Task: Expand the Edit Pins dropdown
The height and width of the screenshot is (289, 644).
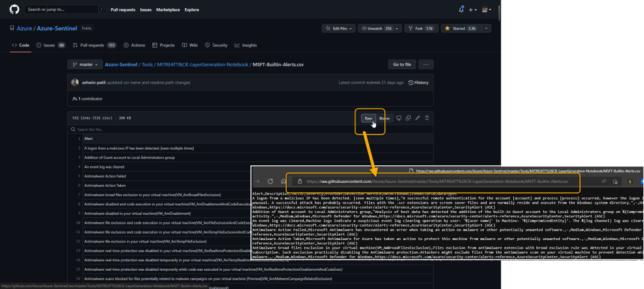Action: point(339,28)
